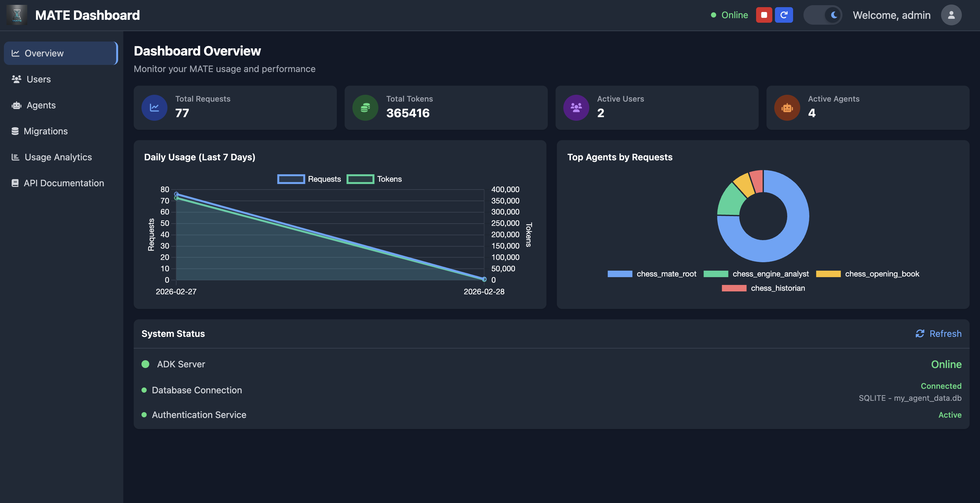
Task: Click Refresh in the System Status panel
Action: point(938,334)
